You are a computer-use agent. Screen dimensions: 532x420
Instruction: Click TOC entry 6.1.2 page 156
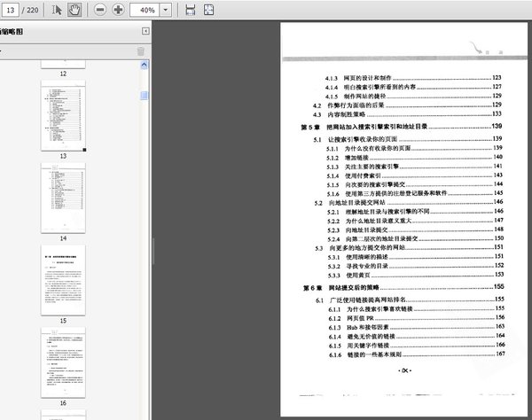[x=417, y=318]
